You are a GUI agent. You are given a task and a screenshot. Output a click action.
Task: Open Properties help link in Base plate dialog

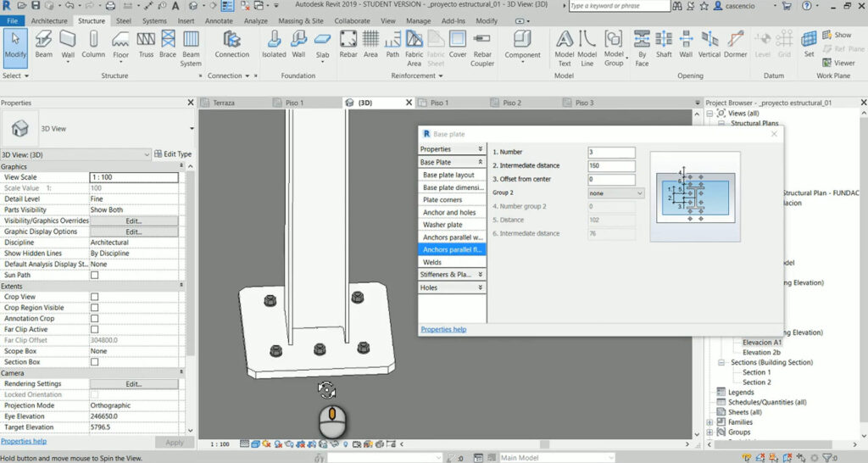tap(443, 329)
